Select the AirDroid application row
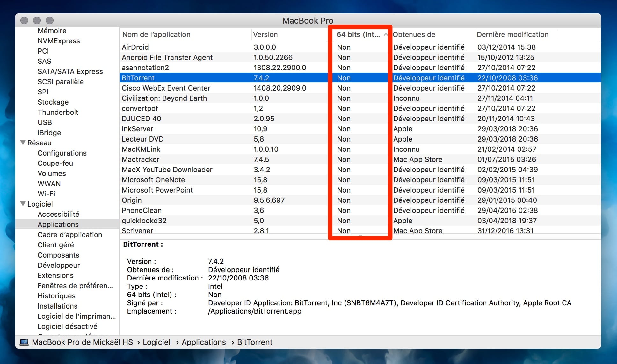Screen dimensions: 617x364 (360, 47)
